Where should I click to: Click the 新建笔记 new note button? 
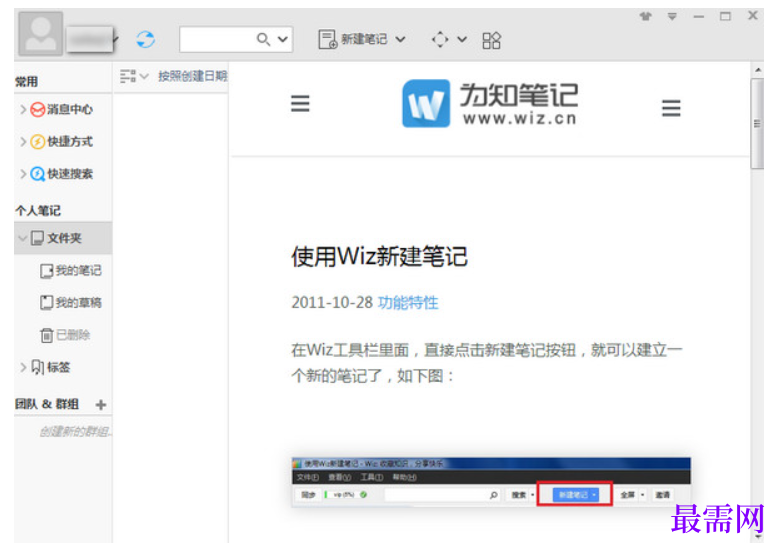pos(353,39)
